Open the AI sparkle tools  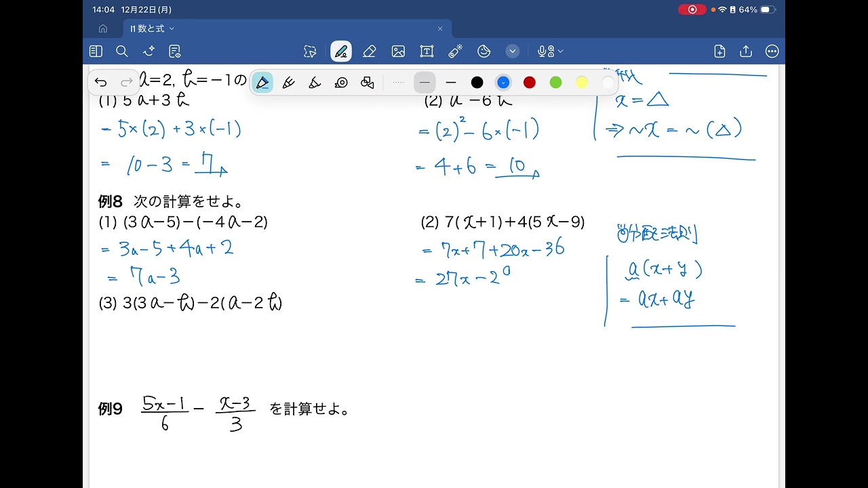tap(149, 52)
